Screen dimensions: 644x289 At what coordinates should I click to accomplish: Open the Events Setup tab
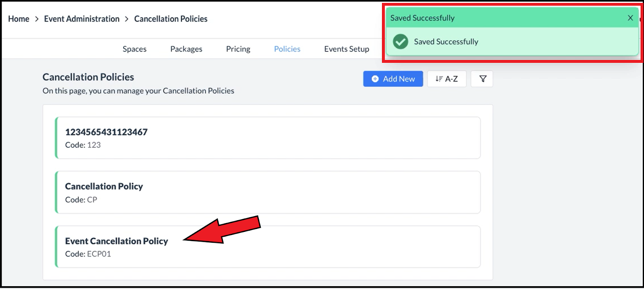click(x=347, y=49)
